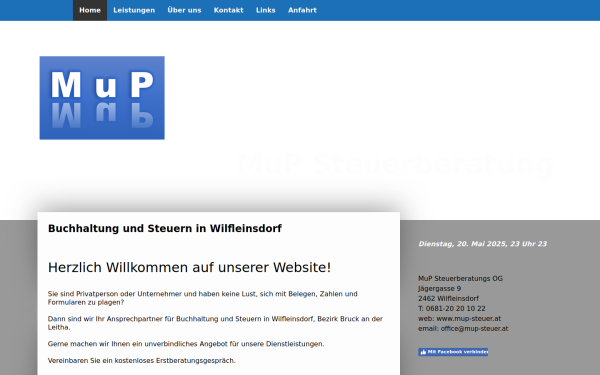Open the www.mup-steuer.at web link

pos(468,318)
